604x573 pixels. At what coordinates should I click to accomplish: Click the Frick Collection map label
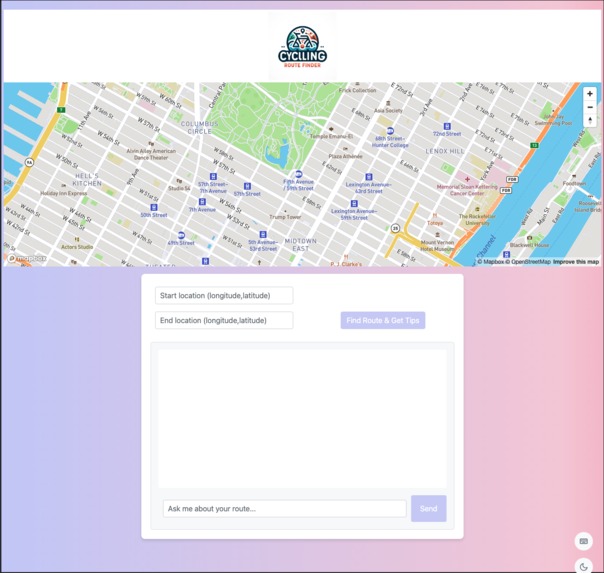click(357, 90)
